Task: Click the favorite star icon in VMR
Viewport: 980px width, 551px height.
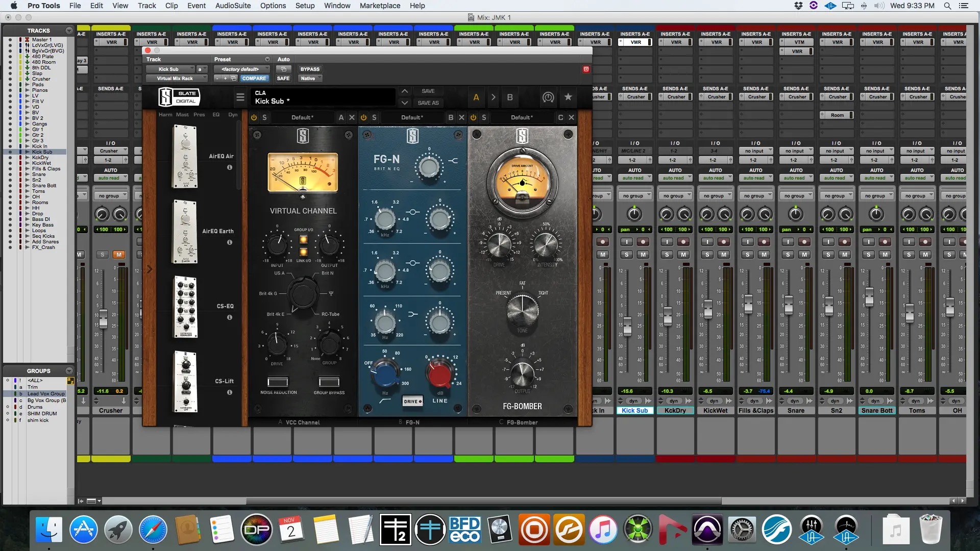Action: (568, 97)
